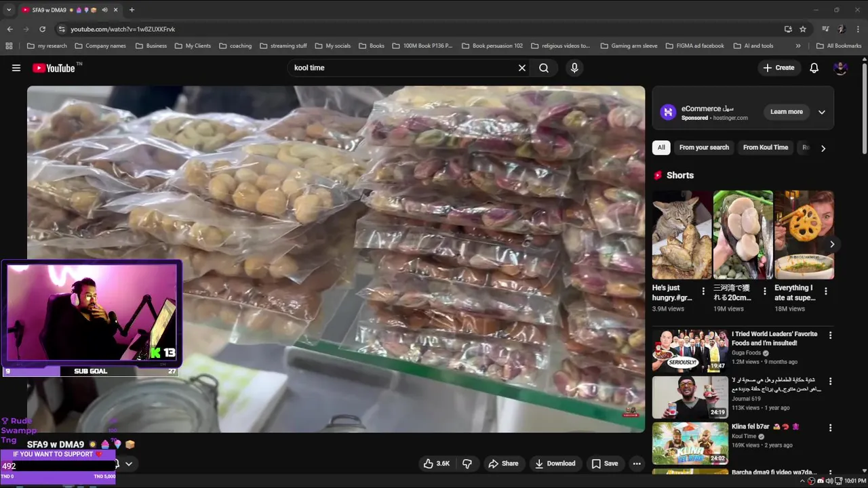Open options for 'He's just hungry' short

[703, 291]
